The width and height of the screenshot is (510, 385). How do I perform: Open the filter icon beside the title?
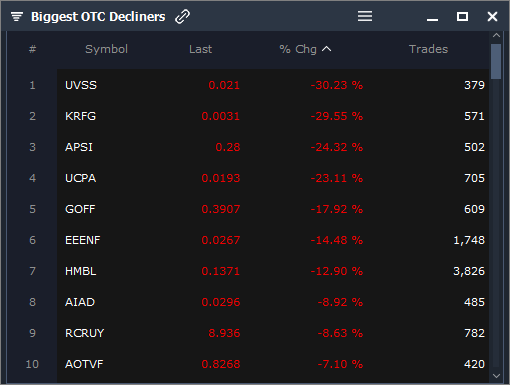click(17, 16)
